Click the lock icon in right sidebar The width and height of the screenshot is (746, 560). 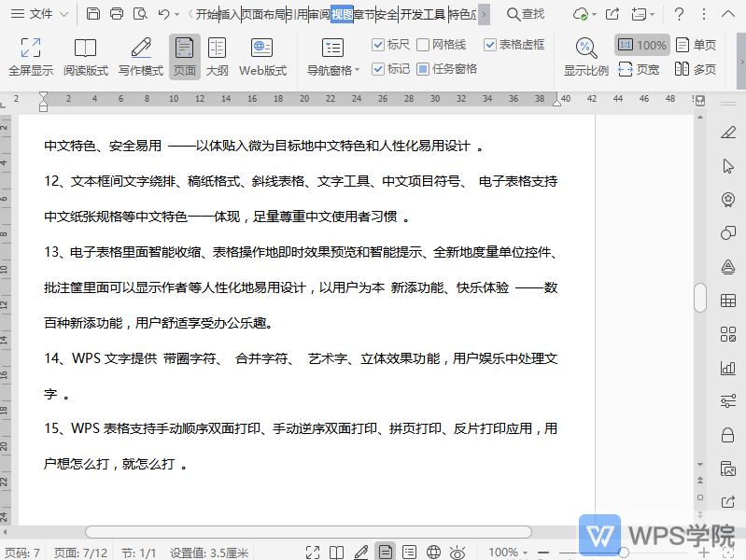point(728,435)
